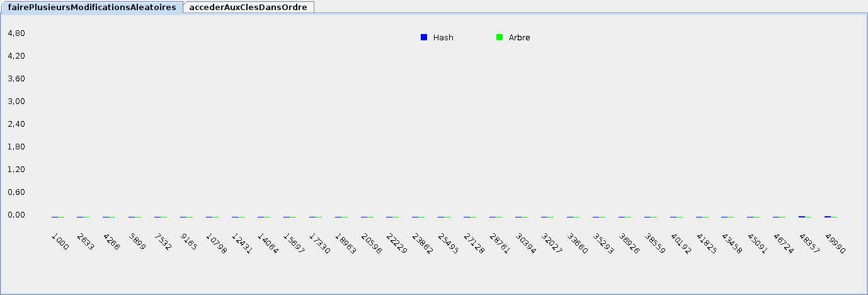Viewport: 868px width, 295px height.
Task: Click the 4,20 y-axis value
Action: (16, 56)
